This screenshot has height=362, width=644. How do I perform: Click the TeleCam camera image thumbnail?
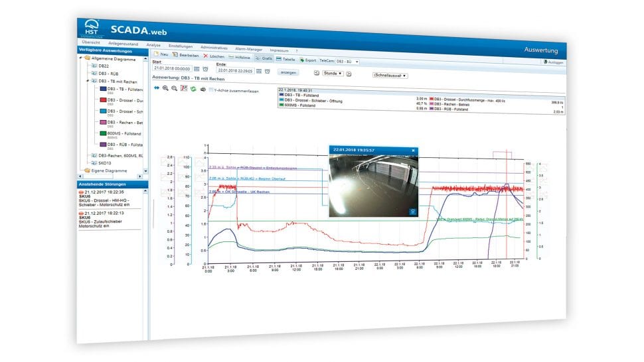[x=373, y=185]
